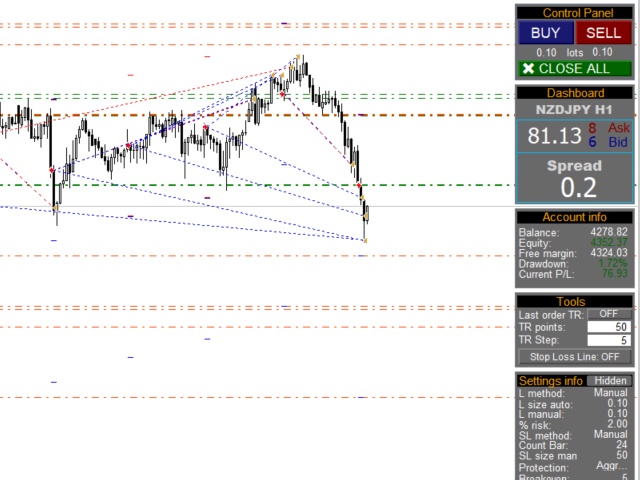640x480 pixels.
Task: Click the NZDJPY H1 symbol label
Action: click(x=574, y=110)
